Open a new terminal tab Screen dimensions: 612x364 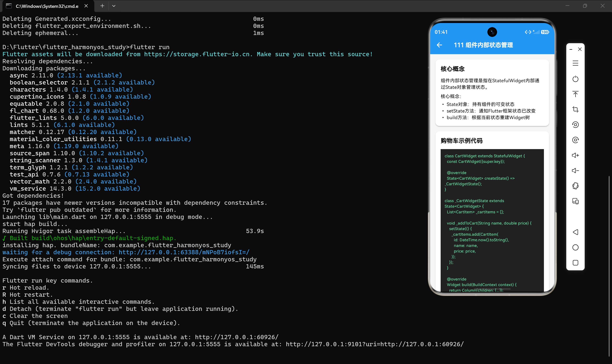coord(102,6)
